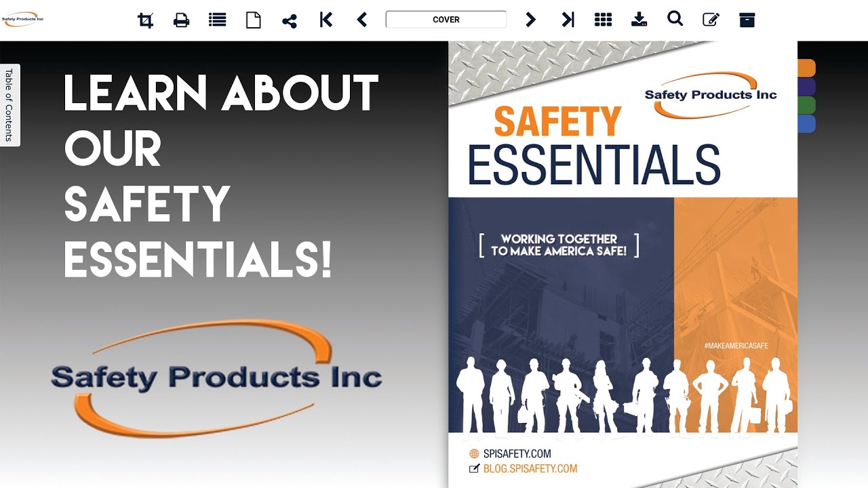Click the large Safety Products Inc logo
Screen dimensions: 868x488
(x=216, y=378)
